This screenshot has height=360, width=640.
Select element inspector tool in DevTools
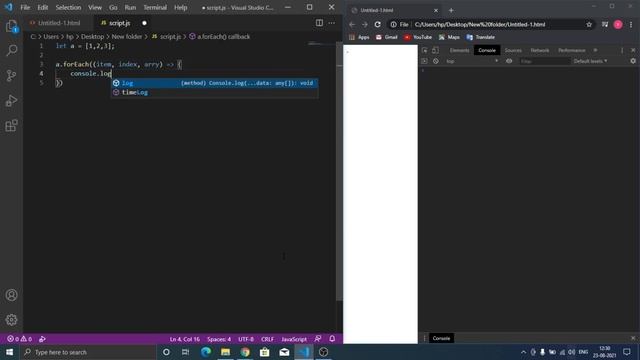(x=424, y=50)
